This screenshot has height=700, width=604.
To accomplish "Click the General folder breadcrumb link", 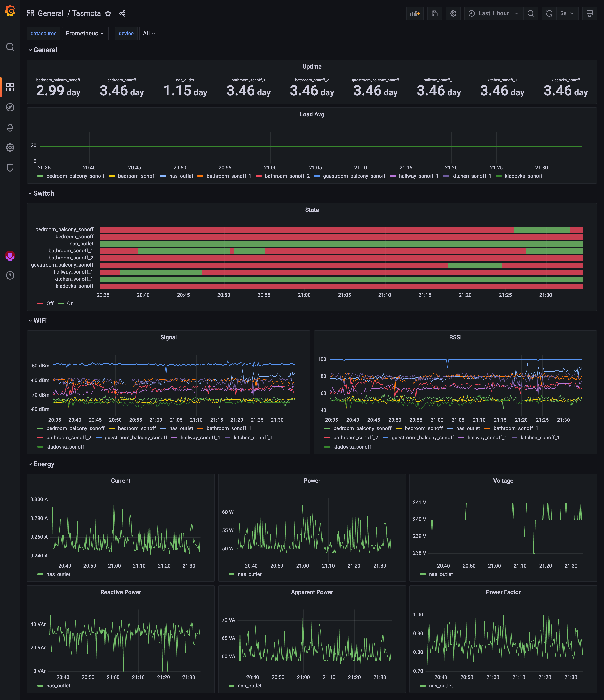I will (x=50, y=13).
